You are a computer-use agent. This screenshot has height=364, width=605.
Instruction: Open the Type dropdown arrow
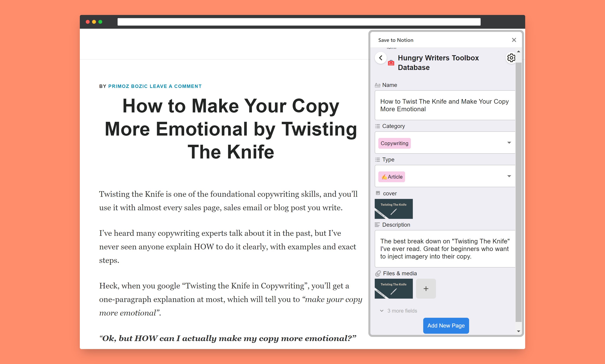[509, 176]
